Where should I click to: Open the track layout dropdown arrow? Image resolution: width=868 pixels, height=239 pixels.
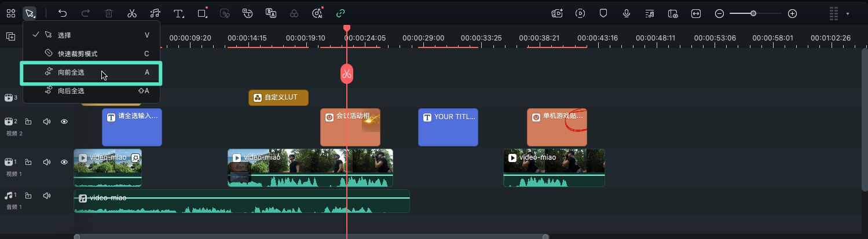point(848,13)
